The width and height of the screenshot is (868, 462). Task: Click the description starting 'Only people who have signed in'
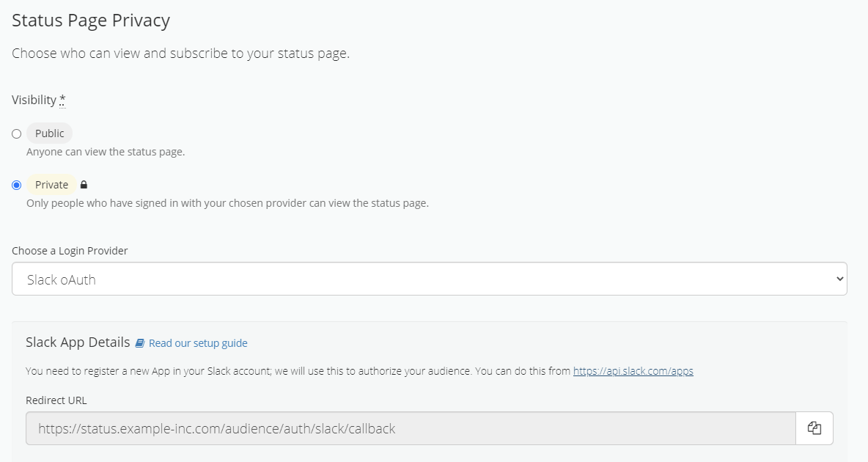pos(227,203)
